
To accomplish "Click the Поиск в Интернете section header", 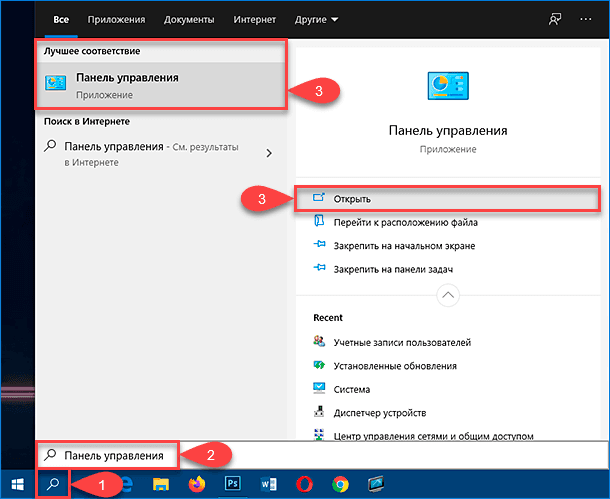I will (87, 121).
